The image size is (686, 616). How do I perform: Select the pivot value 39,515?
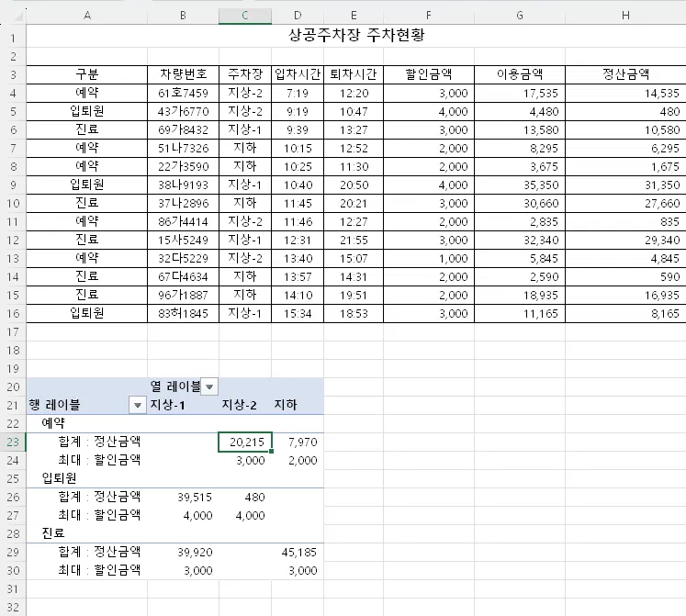point(184,497)
